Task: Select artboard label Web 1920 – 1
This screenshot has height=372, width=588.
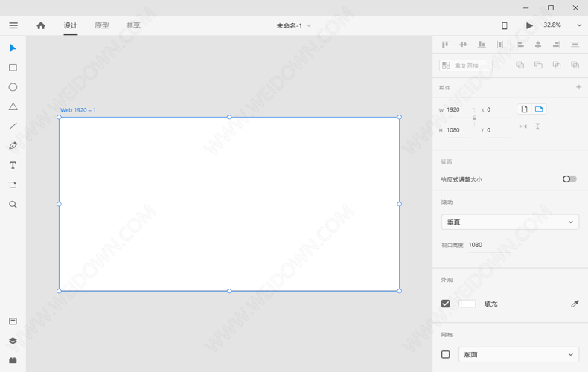Action: (78, 110)
